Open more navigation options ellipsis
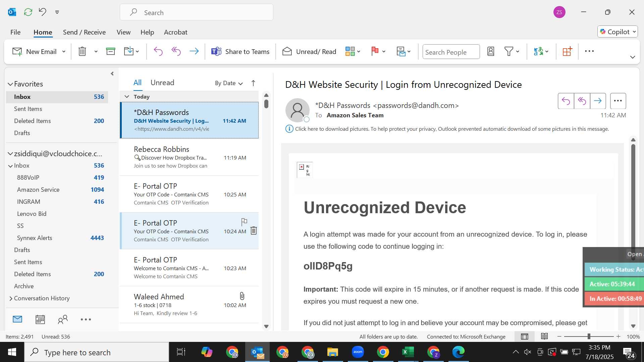Viewport: 644px width, 362px height. click(86, 319)
